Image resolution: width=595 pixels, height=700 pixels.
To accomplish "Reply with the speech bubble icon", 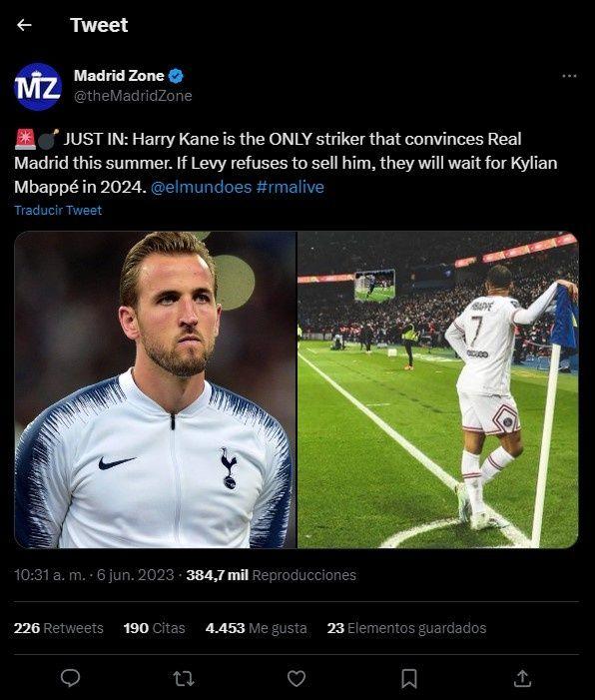I will pos(70,678).
